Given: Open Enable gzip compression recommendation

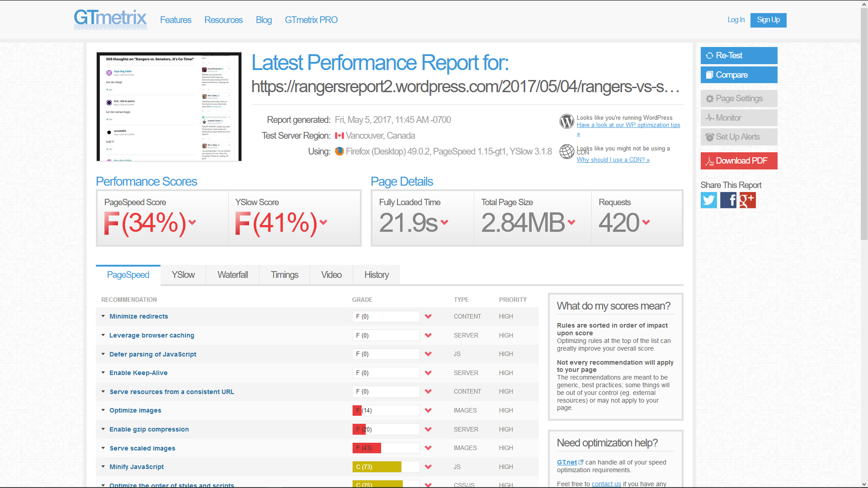Looking at the screenshot, I should pos(149,429).
